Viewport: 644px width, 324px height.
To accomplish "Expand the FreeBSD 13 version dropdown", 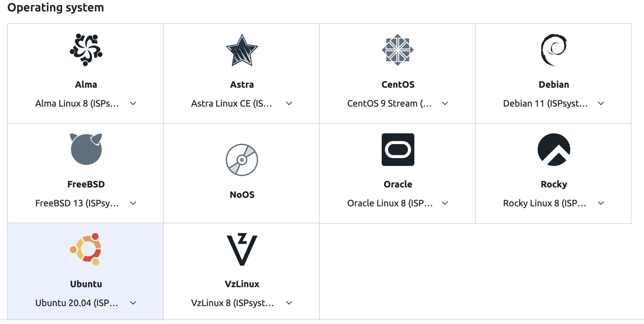I will tap(133, 203).
